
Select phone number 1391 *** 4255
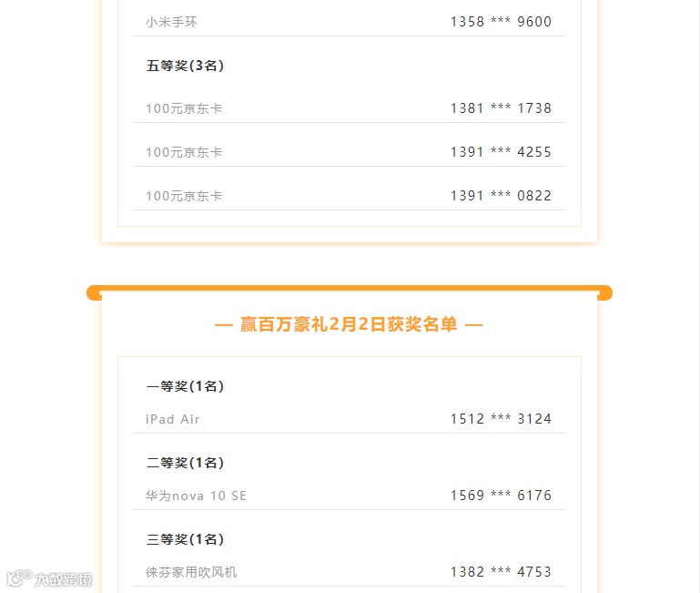pyautogui.click(x=501, y=152)
